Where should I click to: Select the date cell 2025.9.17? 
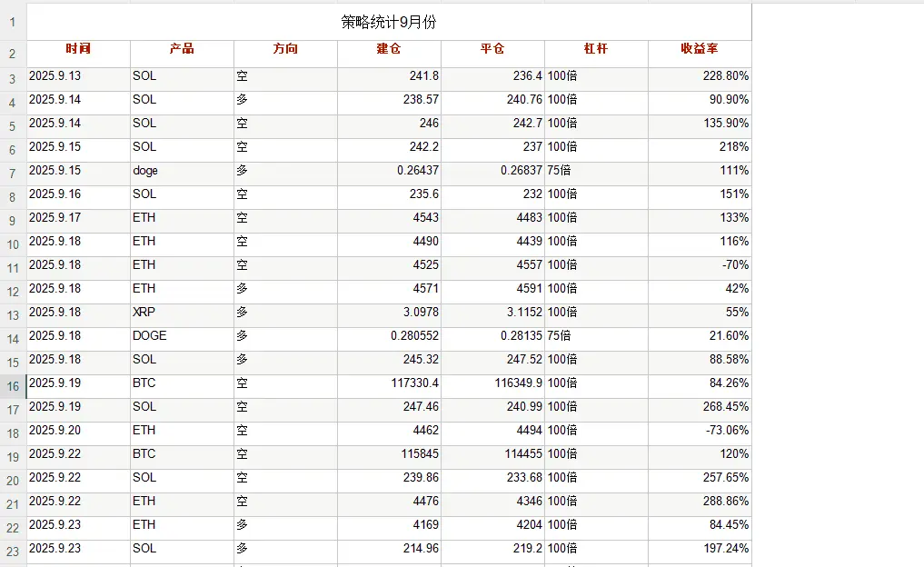coord(78,221)
